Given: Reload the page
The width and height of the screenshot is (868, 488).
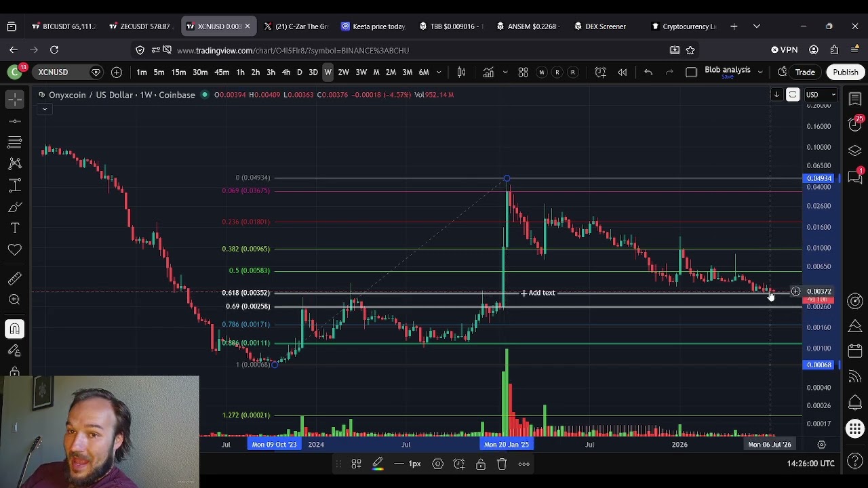Looking at the screenshot, I should (54, 50).
